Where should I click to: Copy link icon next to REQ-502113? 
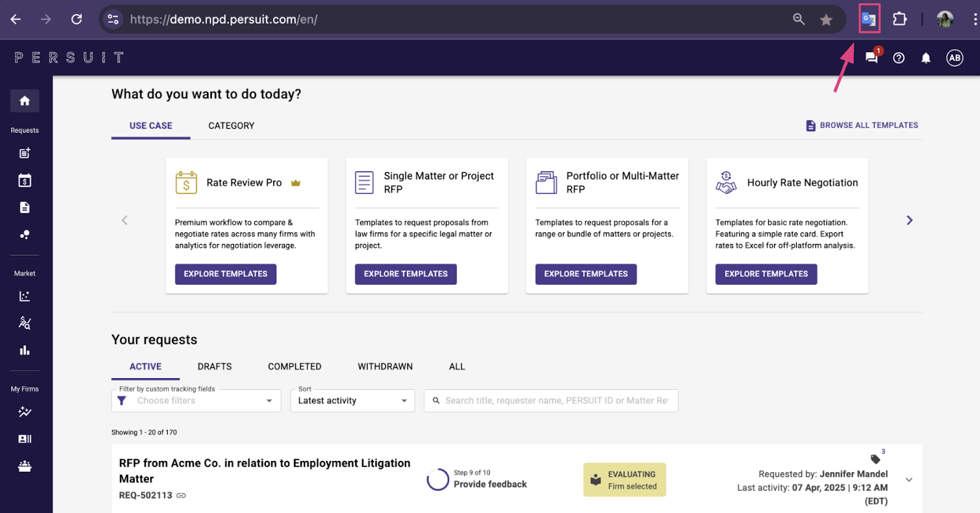pos(181,495)
